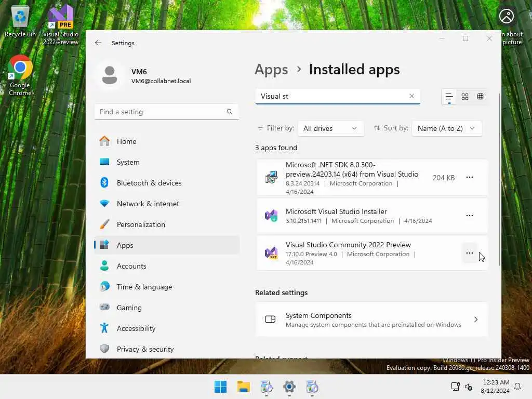
Task: Open Accessibility settings
Action: (x=167, y=328)
